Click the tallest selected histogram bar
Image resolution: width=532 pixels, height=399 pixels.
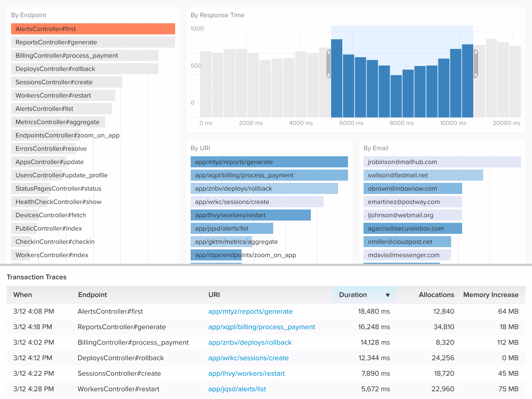point(337,78)
